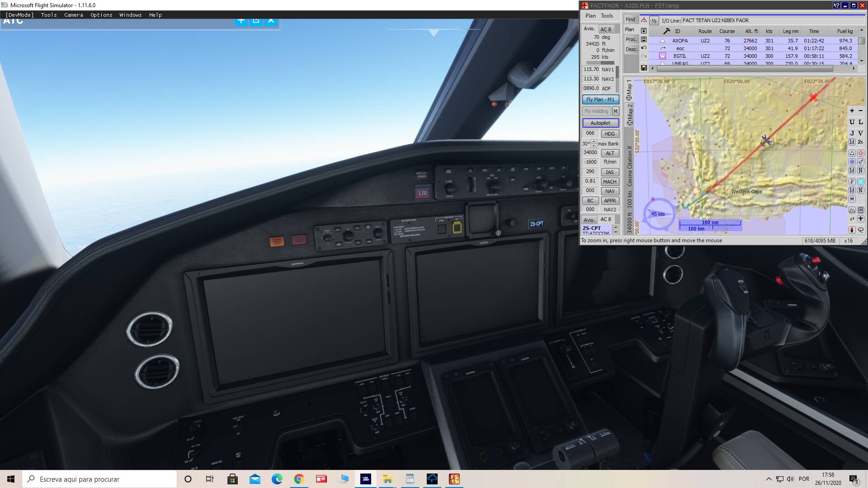Save the flight plan via floppy icon
Image resolution: width=868 pixels, height=488 pixels.
(644, 68)
